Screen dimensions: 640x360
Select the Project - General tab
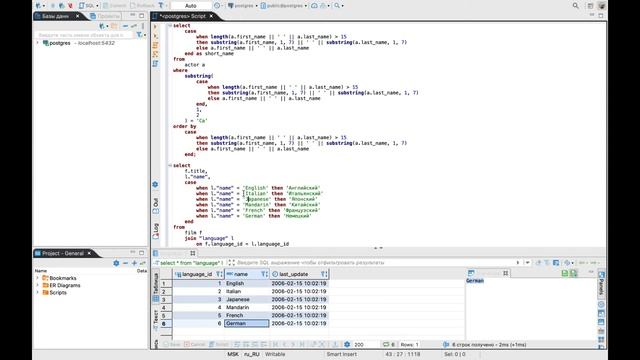62,253
